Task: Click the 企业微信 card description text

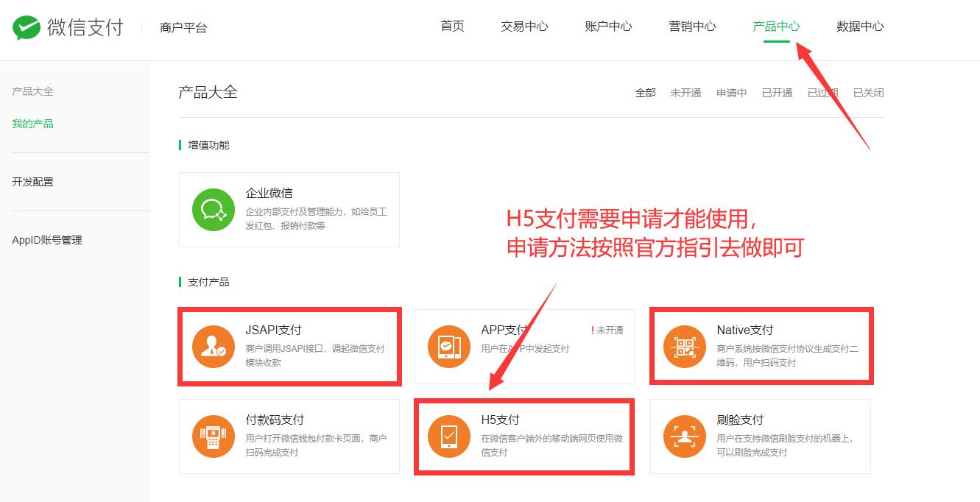Action: coord(316,219)
